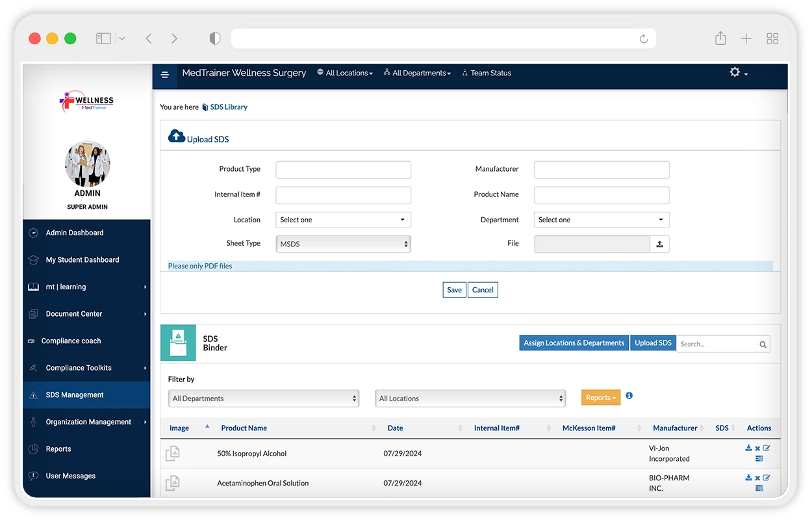
Task: Click the Safari sidebar toggle icon
Action: click(103, 39)
